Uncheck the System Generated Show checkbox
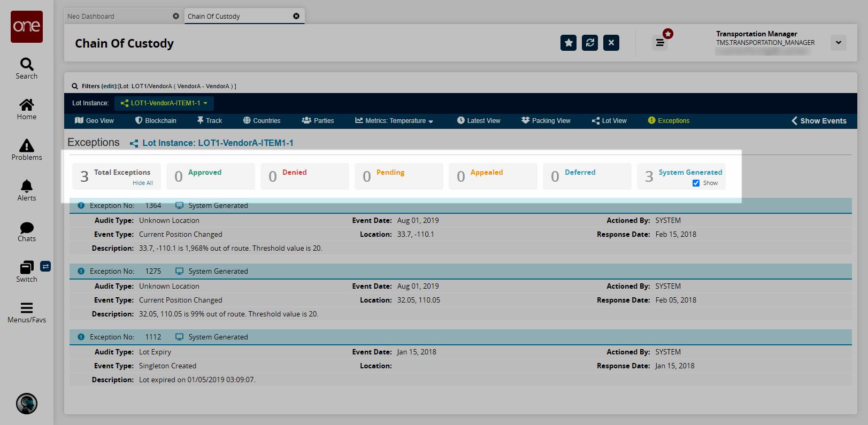 [x=696, y=183]
